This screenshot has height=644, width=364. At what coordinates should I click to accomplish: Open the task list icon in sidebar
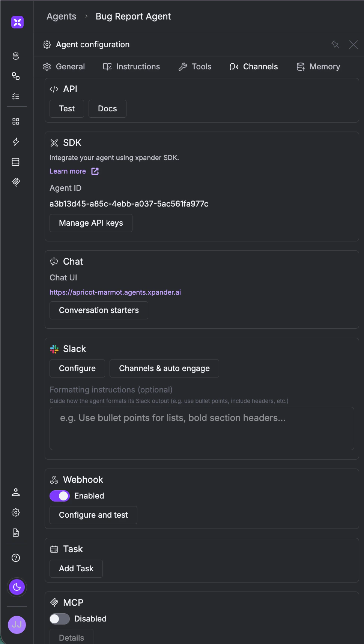[16, 96]
